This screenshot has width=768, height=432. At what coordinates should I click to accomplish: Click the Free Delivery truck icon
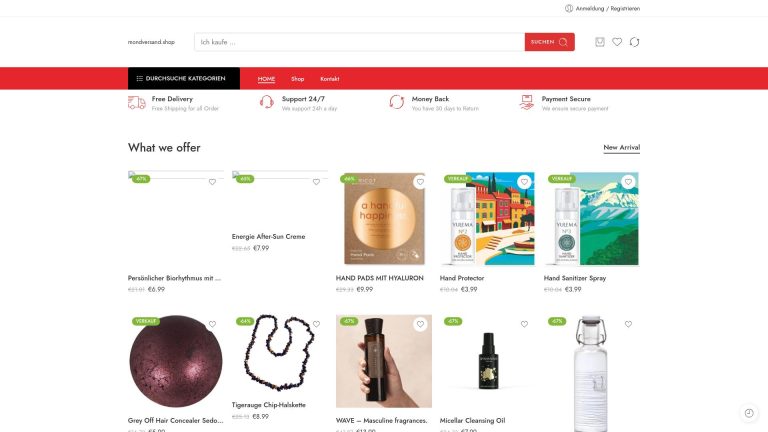137,102
